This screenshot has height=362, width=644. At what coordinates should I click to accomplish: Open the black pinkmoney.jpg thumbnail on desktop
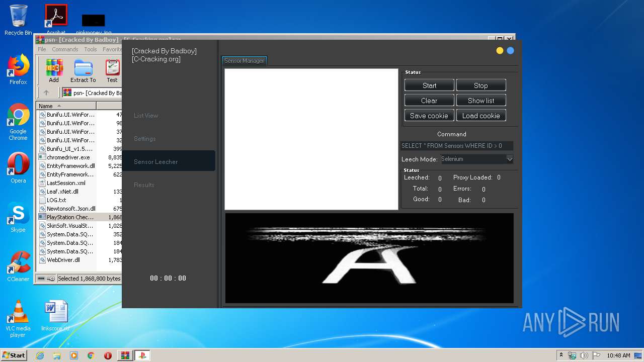coord(94,20)
